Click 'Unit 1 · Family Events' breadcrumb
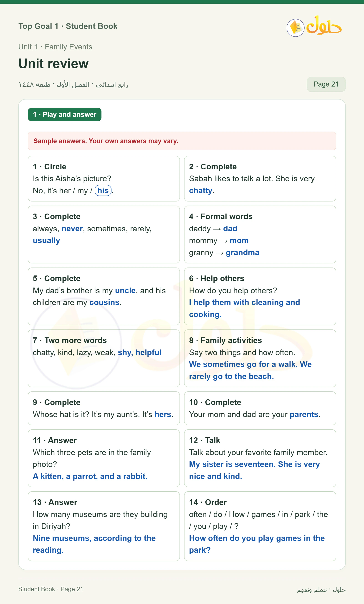The height and width of the screenshot is (604, 364). click(55, 47)
